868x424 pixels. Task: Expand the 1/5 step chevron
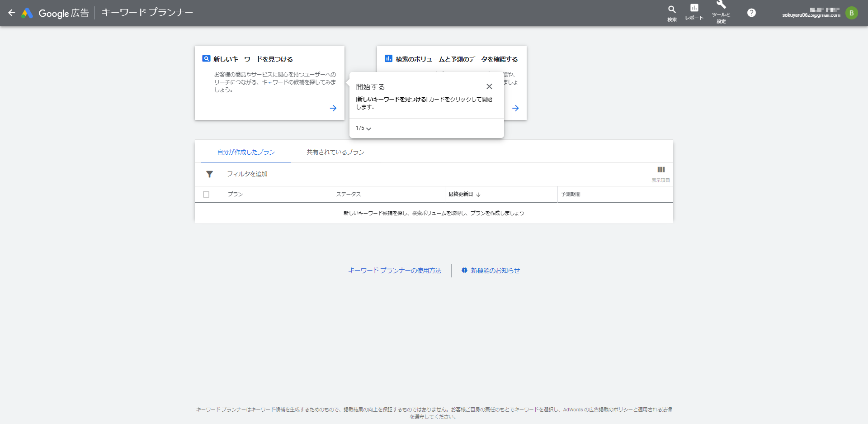[368, 129]
